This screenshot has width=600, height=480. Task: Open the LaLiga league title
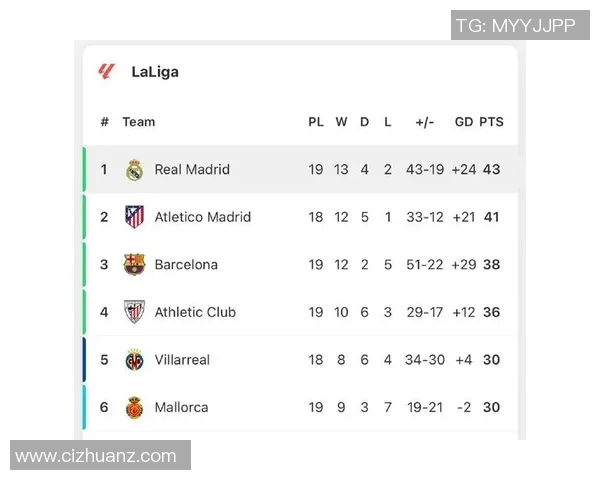pos(155,72)
